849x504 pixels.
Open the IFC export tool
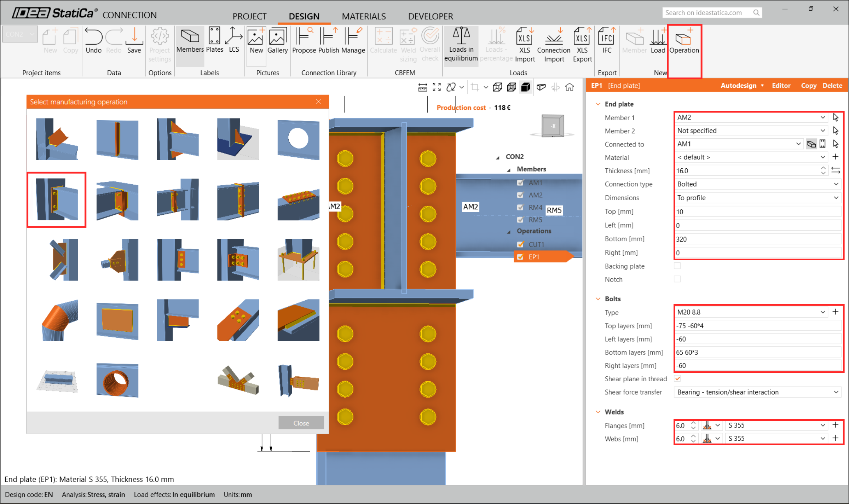(607, 37)
